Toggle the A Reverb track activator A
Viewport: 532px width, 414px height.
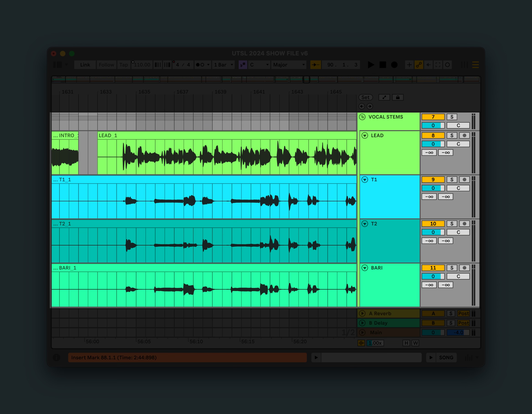(x=433, y=313)
